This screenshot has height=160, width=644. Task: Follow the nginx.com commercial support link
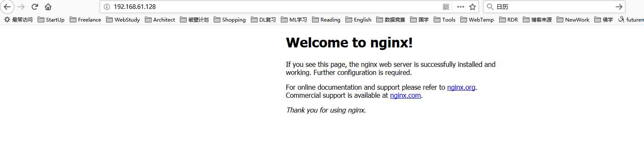pos(405,96)
